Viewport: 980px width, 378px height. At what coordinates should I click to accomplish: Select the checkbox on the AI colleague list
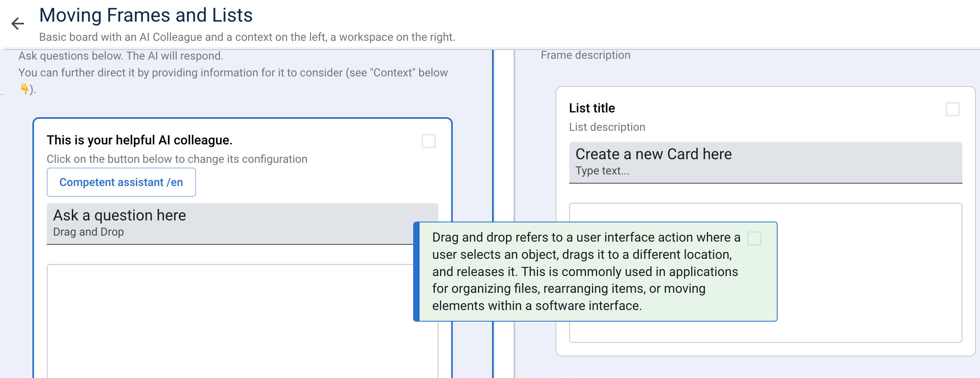[x=428, y=141]
